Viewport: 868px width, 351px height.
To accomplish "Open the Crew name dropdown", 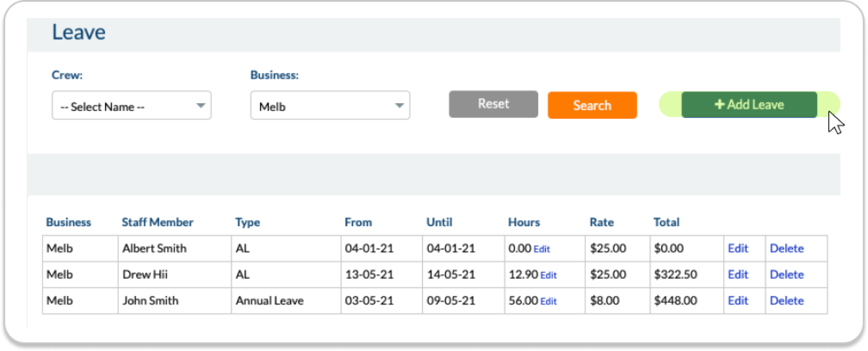I will pyautogui.click(x=132, y=106).
